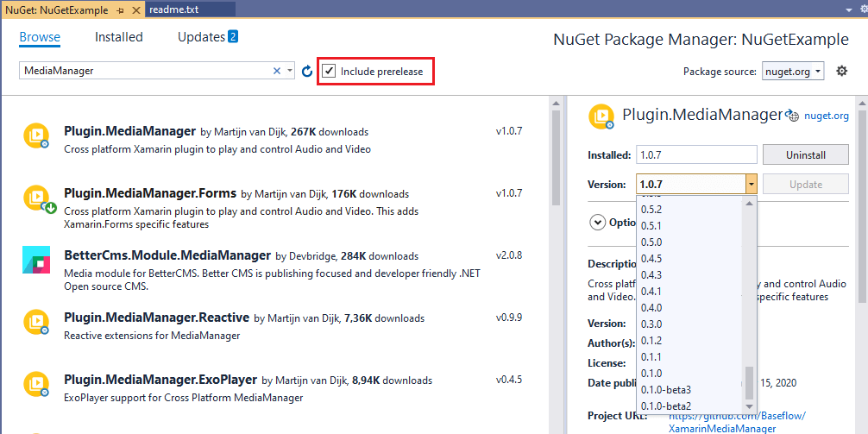Screen dimensions: 868x434
Task: Select the Plugin.MediaManager.Forms package title
Action: pyautogui.click(x=151, y=193)
